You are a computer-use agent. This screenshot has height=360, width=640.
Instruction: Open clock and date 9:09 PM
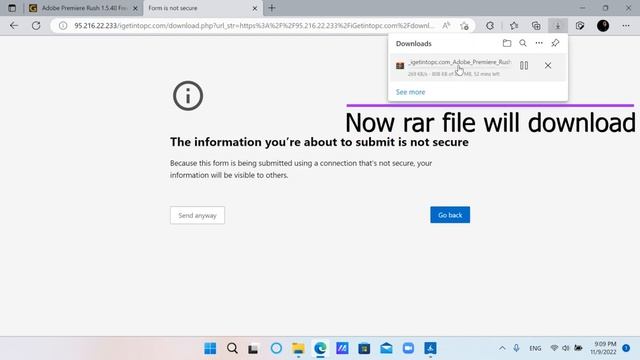[603, 348]
